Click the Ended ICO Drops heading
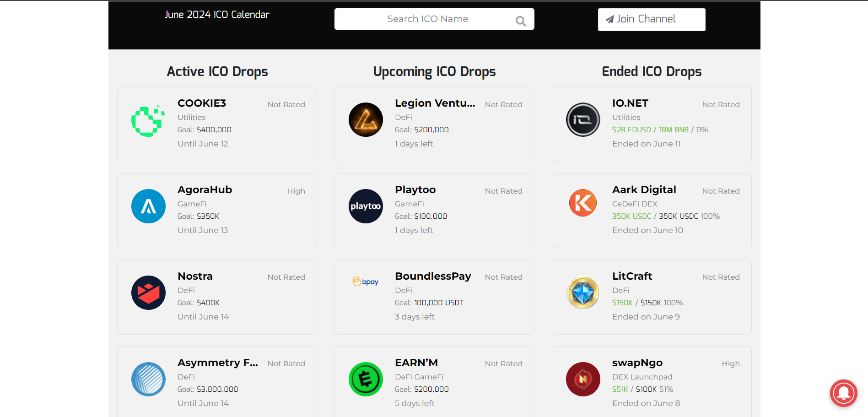The image size is (868, 417). point(652,71)
